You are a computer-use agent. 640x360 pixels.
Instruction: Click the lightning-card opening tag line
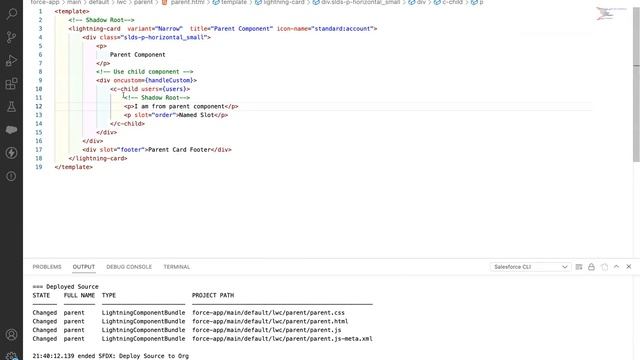coord(223,29)
